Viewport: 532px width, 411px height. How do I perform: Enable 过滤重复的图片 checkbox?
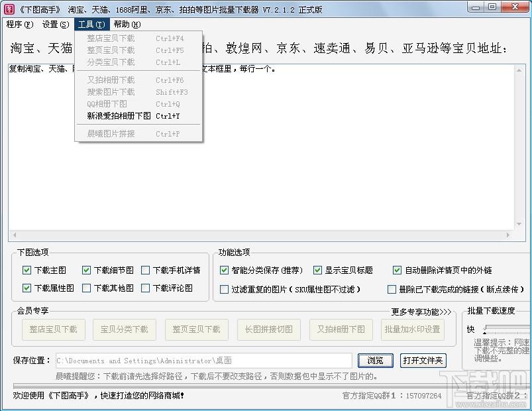coord(224,289)
